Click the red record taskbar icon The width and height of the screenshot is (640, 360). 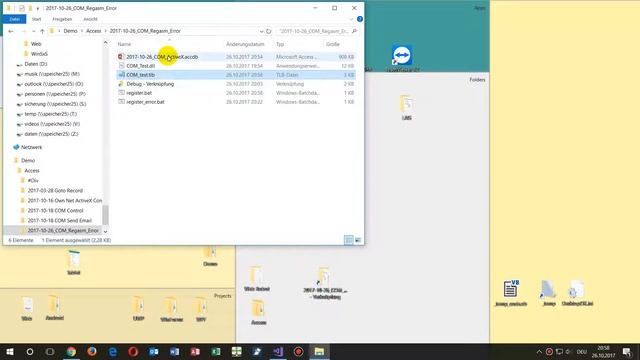point(298,351)
